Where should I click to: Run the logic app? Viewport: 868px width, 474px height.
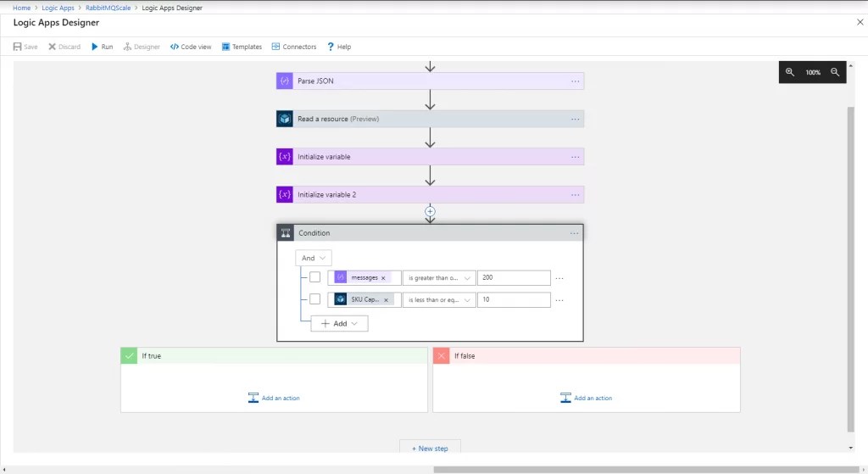[x=103, y=47]
